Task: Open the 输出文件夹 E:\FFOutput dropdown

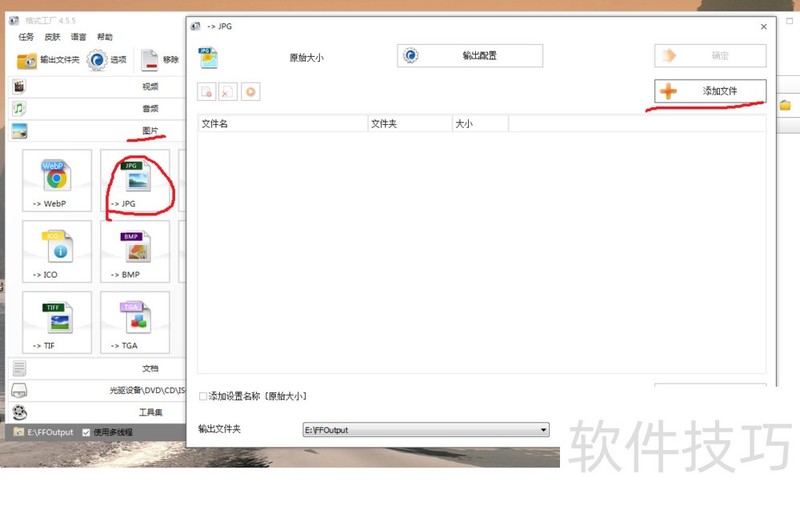Action: pyautogui.click(x=426, y=430)
